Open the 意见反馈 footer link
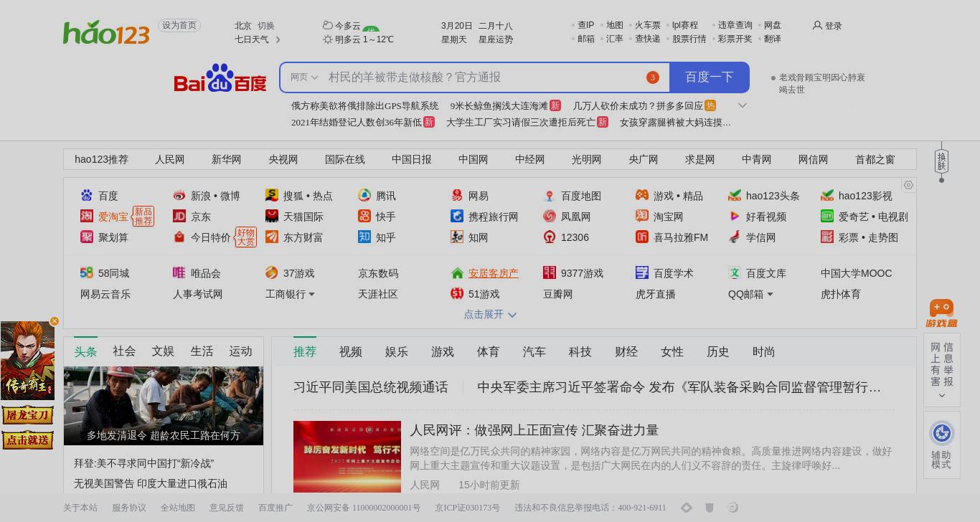This screenshot has width=980, height=522. [x=227, y=508]
